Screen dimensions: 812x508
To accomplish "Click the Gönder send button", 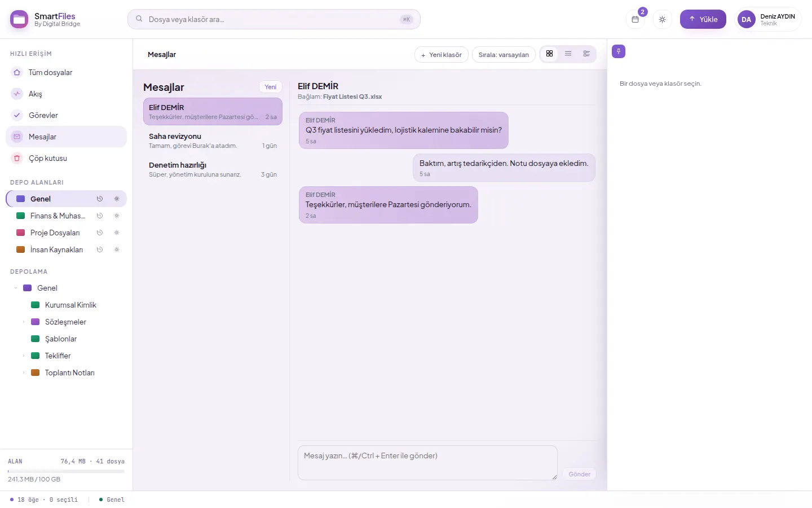I will [x=579, y=474].
